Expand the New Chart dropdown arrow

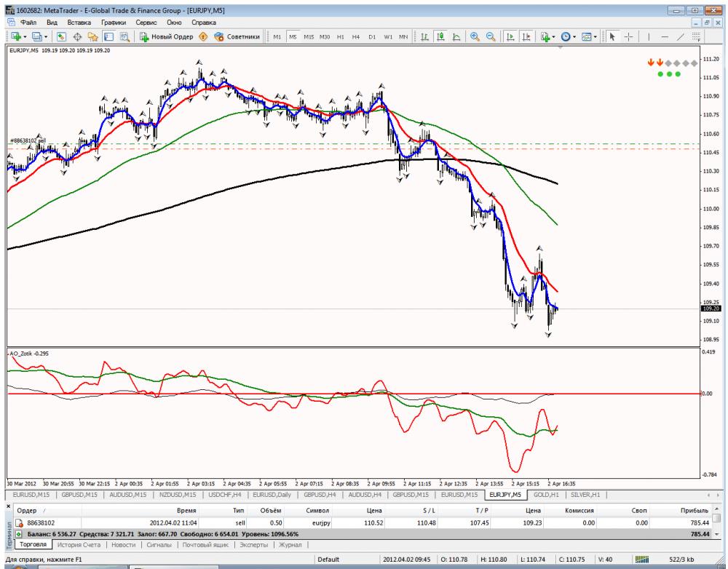coord(25,36)
